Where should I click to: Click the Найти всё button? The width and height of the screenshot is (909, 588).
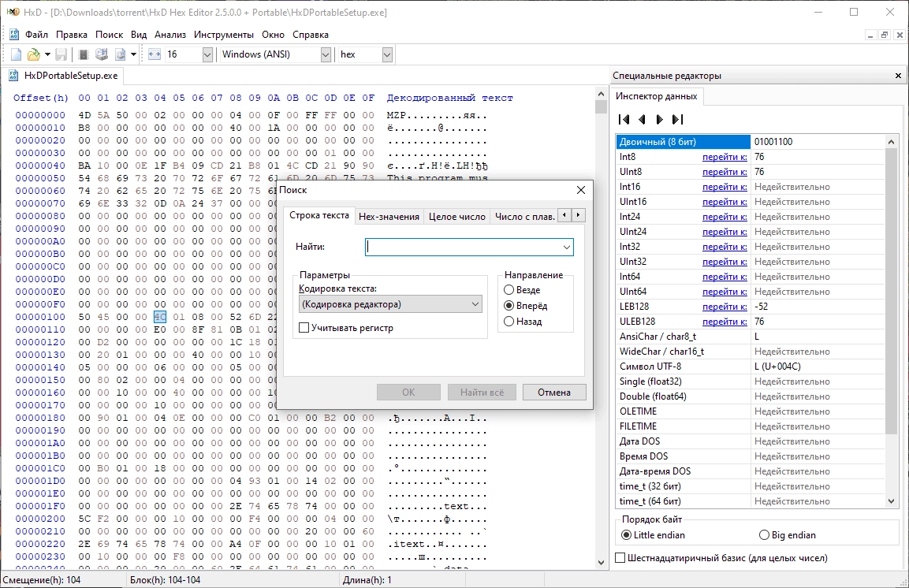(x=482, y=393)
